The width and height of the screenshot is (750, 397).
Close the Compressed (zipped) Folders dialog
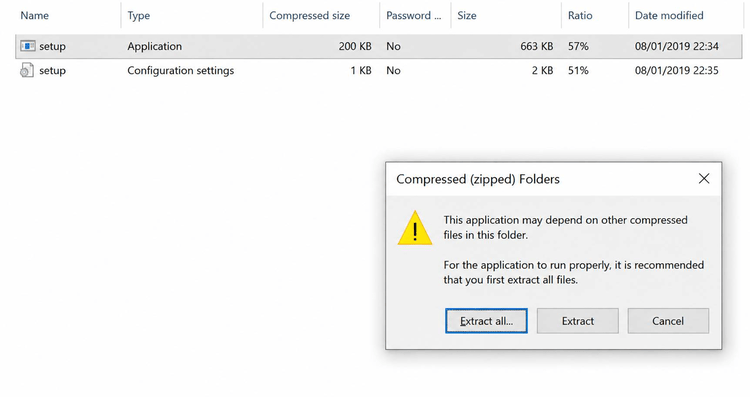click(x=704, y=179)
